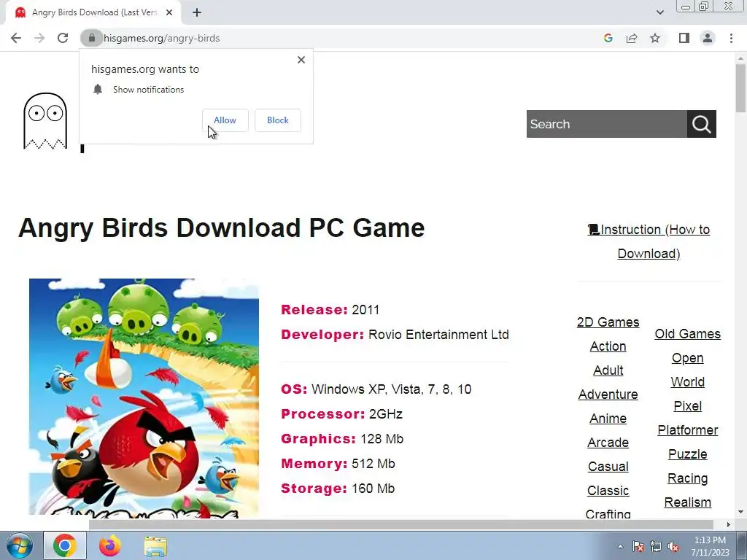Block notifications from hisgames.org
Screen dimensions: 747x560
coord(278,120)
